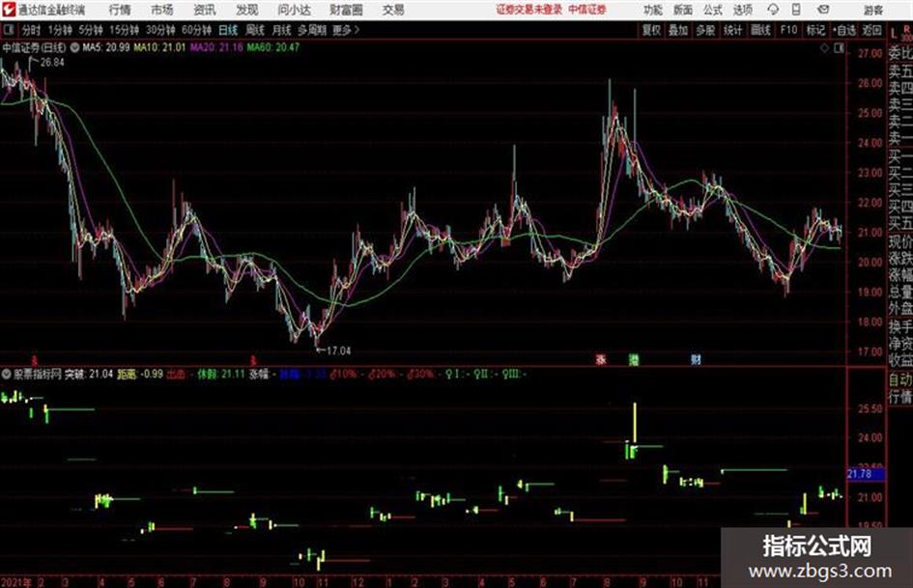The width and height of the screenshot is (913, 588).
Task: Open the 资讯 menu
Action: (x=205, y=10)
